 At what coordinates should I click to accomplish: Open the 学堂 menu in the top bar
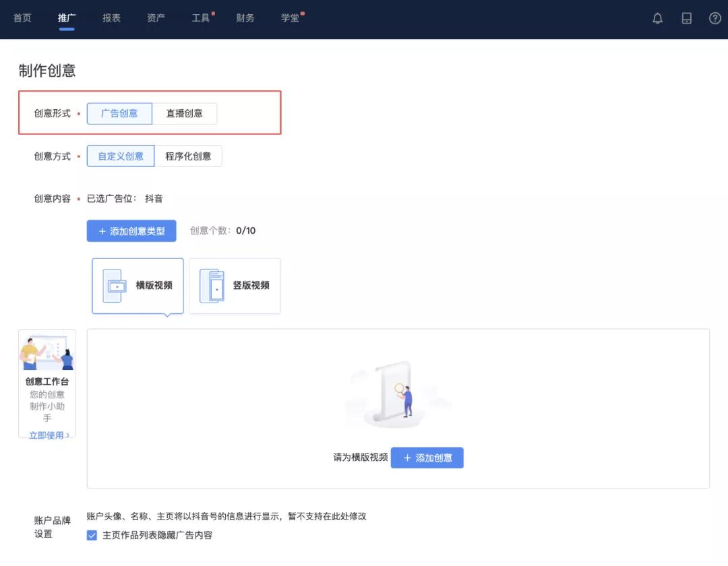290,18
